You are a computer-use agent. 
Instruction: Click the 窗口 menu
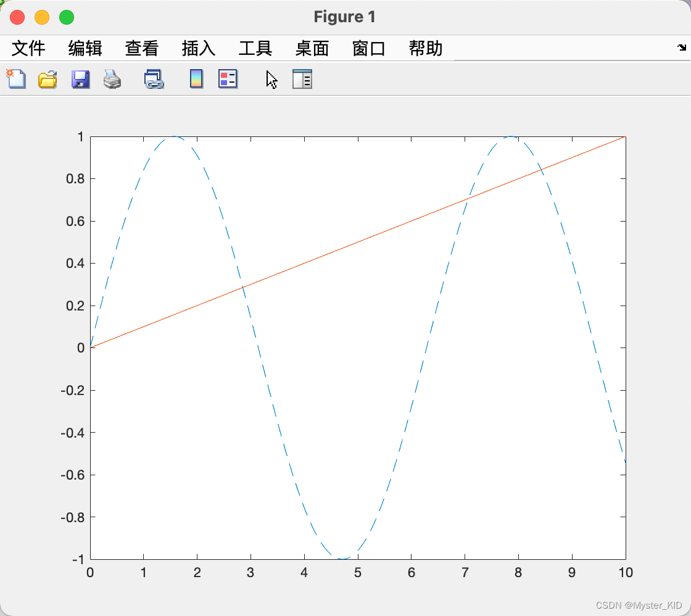click(x=369, y=48)
